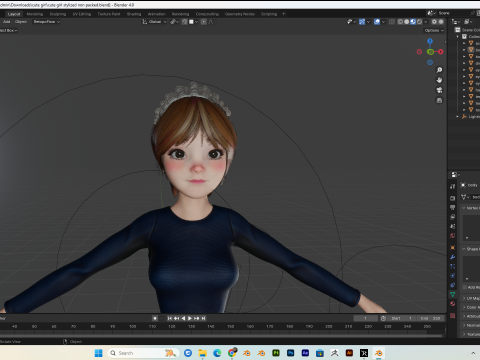This screenshot has width=480, height=360.
Task: Toggle X-ray mode
Action: [x=392, y=22]
